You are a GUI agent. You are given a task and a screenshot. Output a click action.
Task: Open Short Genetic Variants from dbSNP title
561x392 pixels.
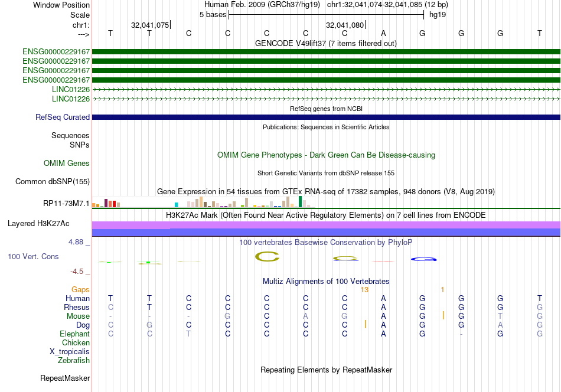click(326, 173)
